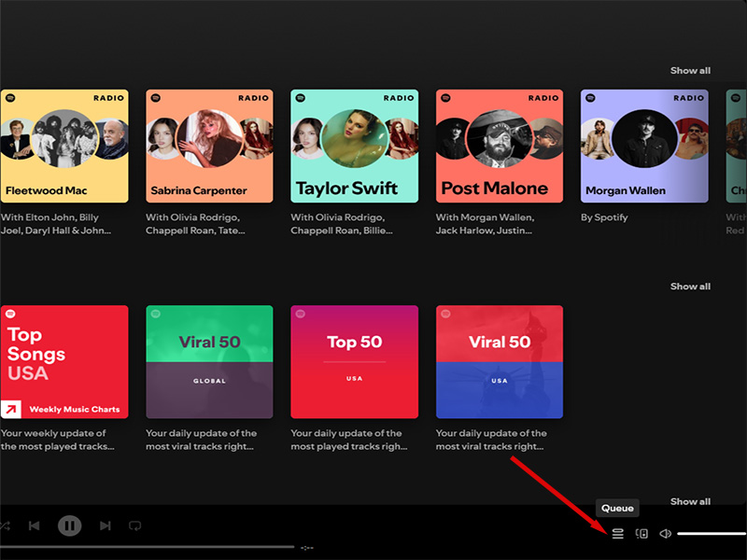Seek within the song progress bar
Screen dimensions: 747x560
tap(148, 547)
